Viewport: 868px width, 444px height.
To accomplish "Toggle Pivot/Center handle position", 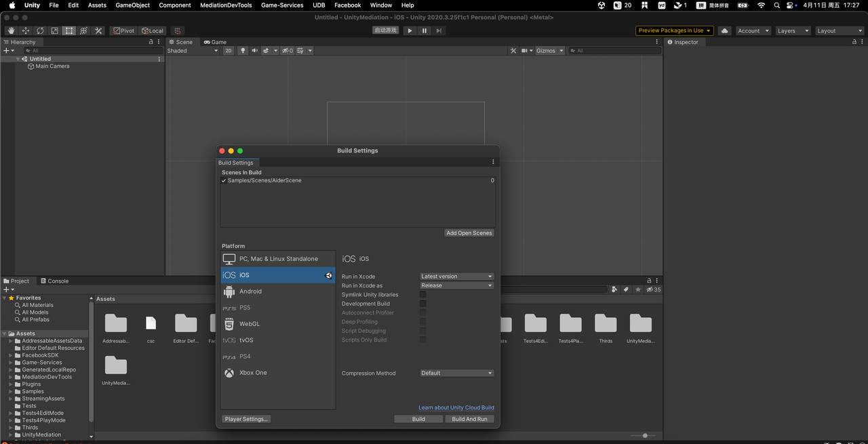I will click(124, 31).
